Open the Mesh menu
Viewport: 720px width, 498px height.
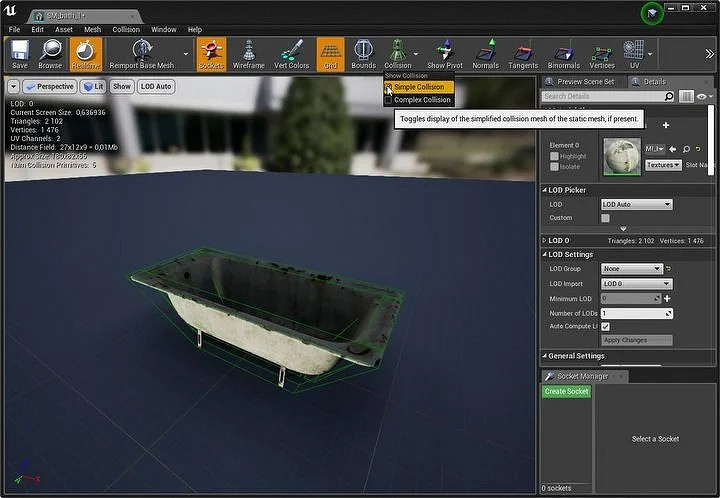pyautogui.click(x=92, y=30)
